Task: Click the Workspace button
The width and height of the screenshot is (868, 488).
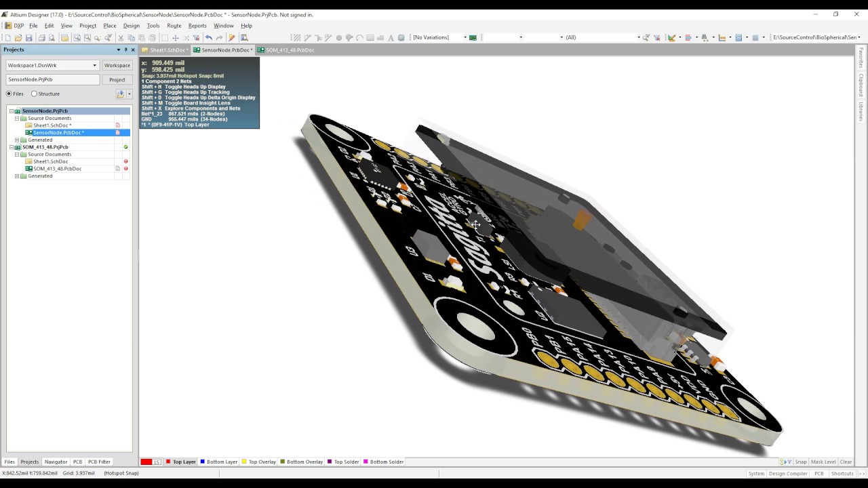Action: click(117, 65)
